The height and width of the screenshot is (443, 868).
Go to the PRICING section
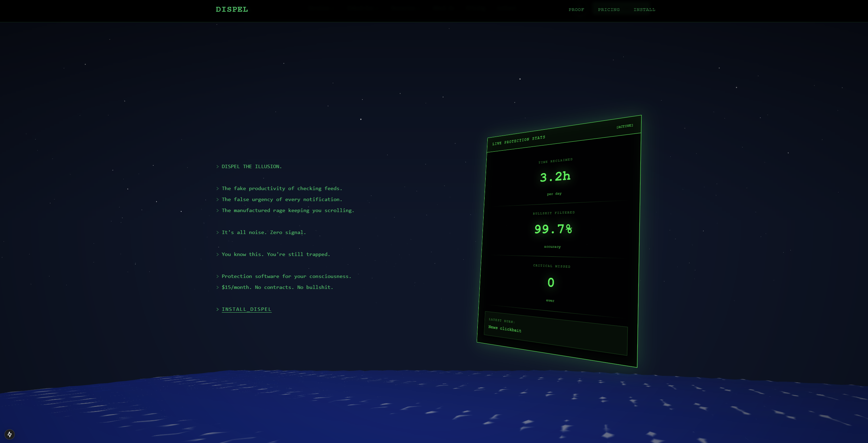[609, 10]
